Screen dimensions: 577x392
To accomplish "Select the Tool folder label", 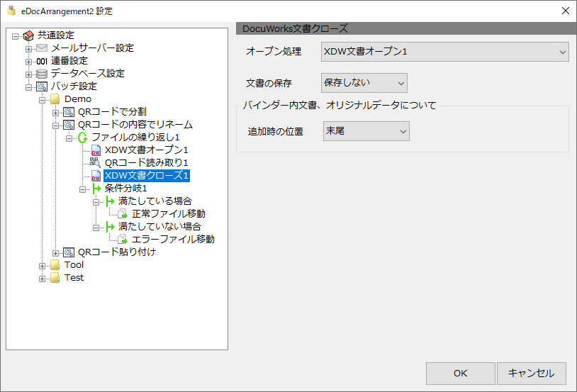I will (74, 265).
